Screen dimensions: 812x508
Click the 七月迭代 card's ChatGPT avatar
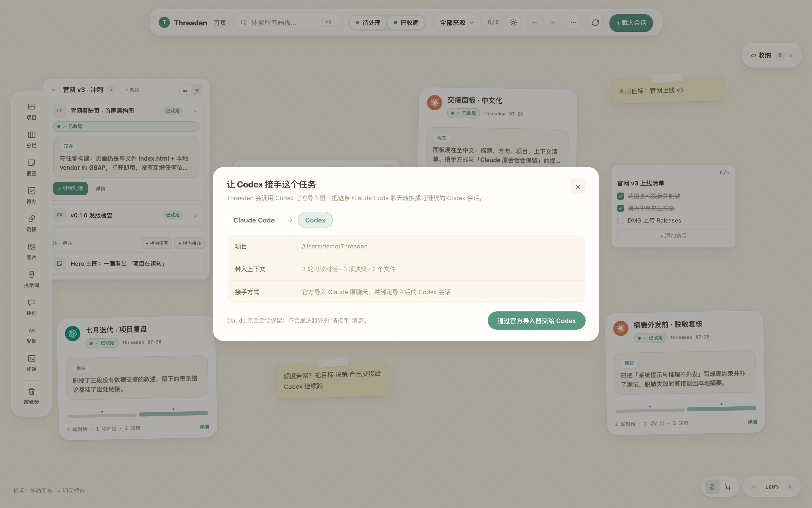coord(73,333)
